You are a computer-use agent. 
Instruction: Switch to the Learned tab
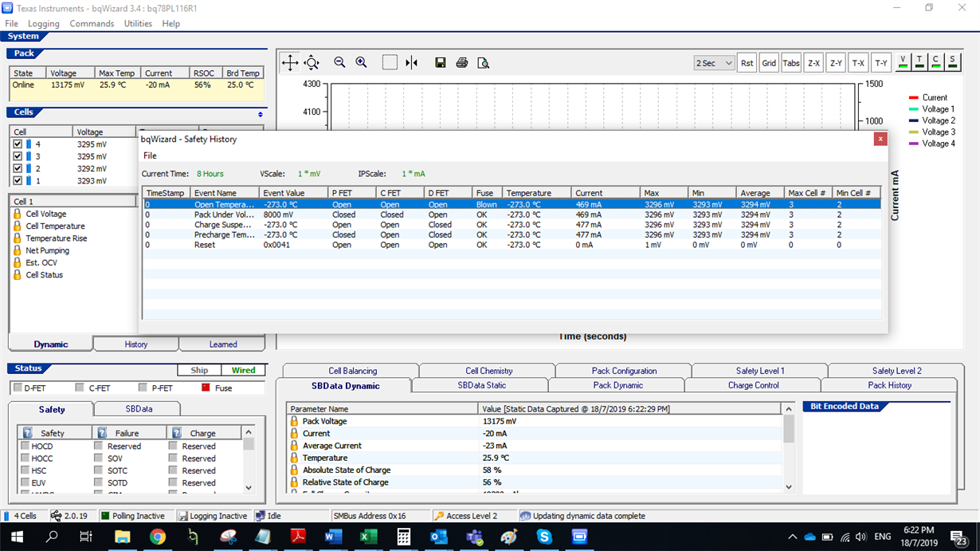pyautogui.click(x=223, y=344)
